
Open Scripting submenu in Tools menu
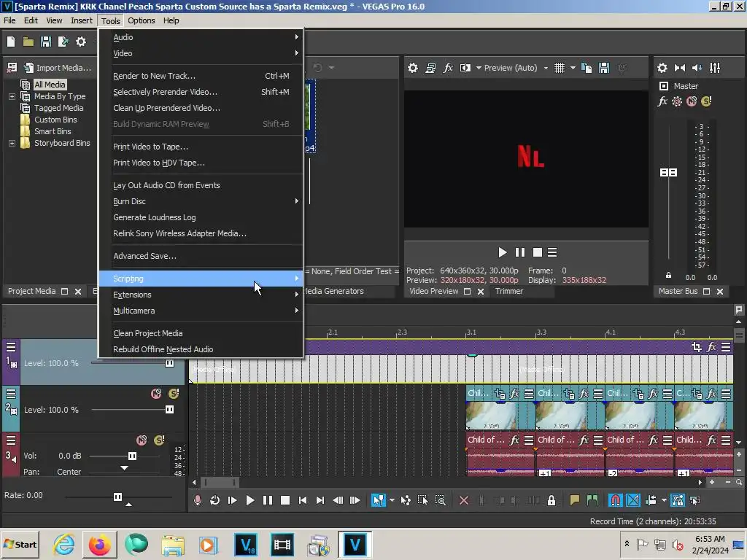pos(201,279)
